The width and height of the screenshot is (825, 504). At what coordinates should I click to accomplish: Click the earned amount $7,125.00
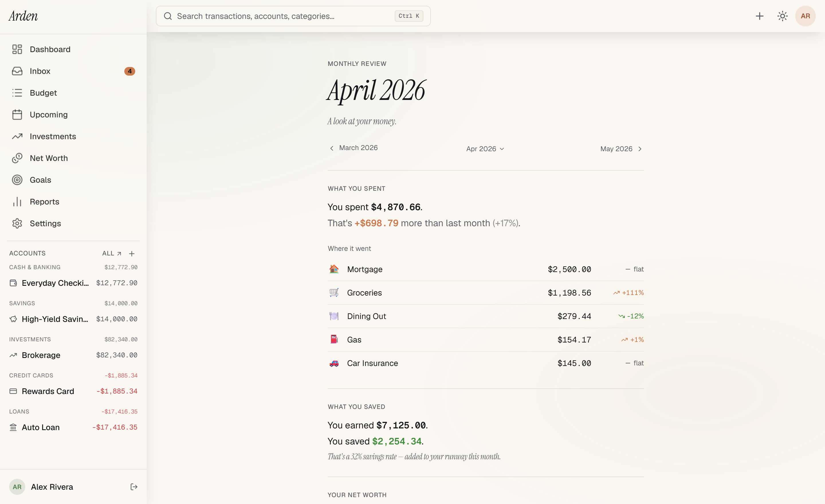pos(401,425)
